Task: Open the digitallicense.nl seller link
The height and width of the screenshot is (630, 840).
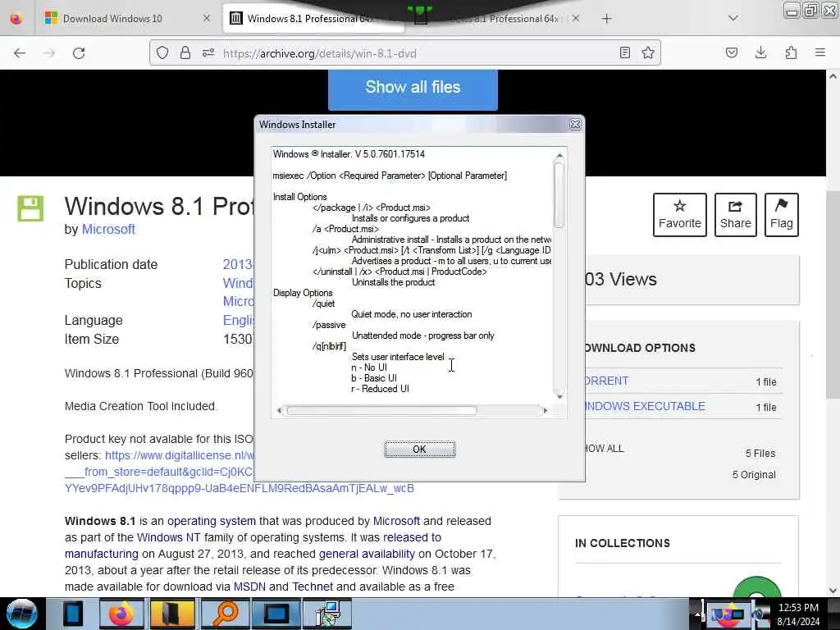Action: [x=180, y=455]
